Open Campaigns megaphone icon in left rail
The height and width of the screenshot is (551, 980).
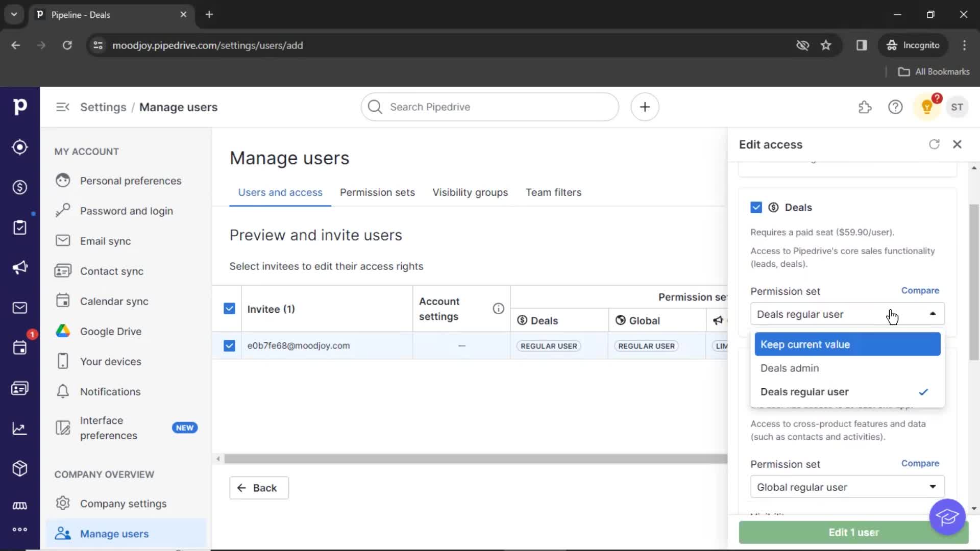pyautogui.click(x=19, y=267)
